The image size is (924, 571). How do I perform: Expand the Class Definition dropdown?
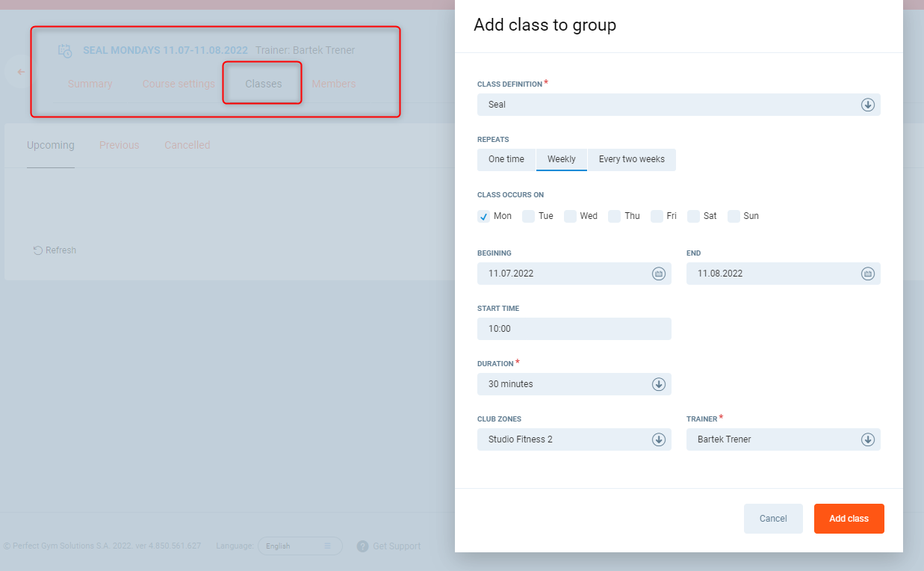pyautogui.click(x=867, y=105)
